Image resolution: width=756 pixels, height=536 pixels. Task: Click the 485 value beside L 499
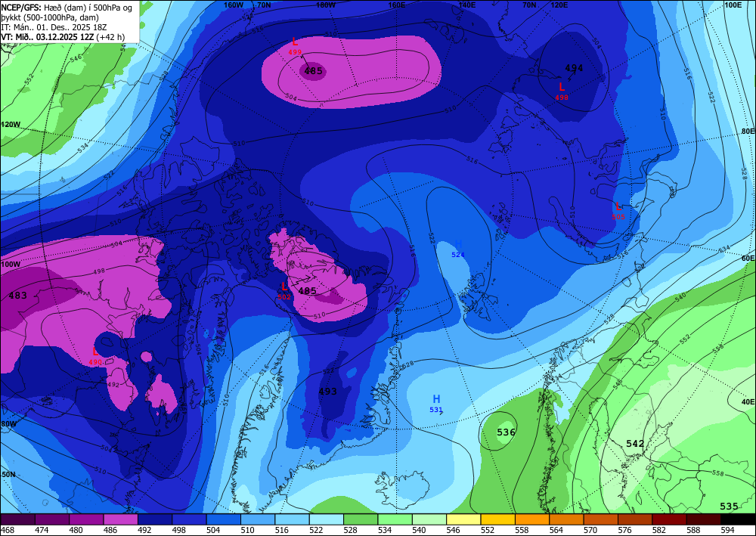[x=314, y=71]
